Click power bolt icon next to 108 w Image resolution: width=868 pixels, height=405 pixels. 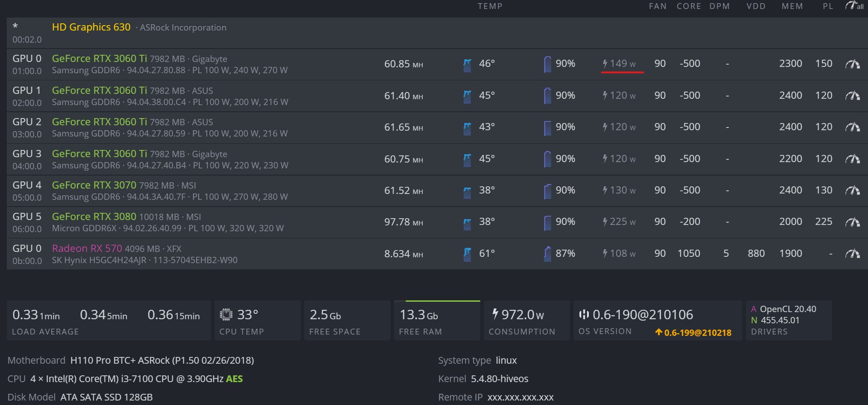[605, 253]
